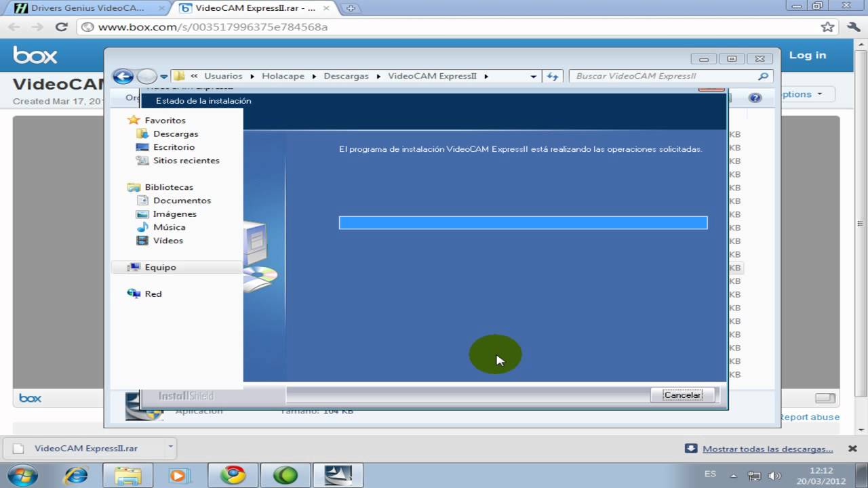Switch to VideoCAM ExpressII.rar browser tab
This screenshot has width=868, height=488.
[255, 8]
